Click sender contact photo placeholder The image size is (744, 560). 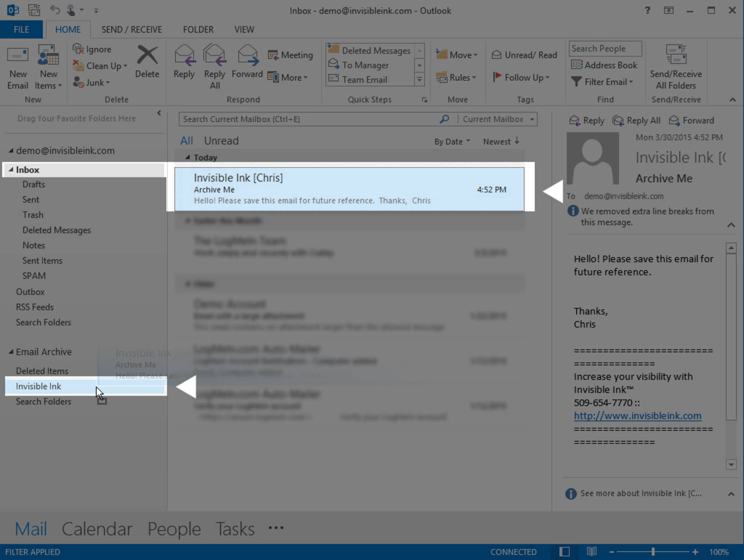(x=593, y=158)
